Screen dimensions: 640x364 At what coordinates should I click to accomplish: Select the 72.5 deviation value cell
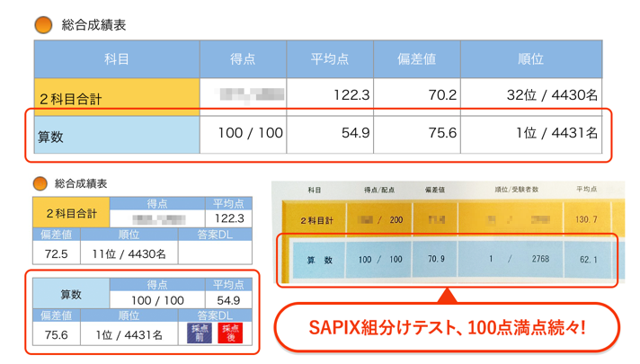click(57, 253)
